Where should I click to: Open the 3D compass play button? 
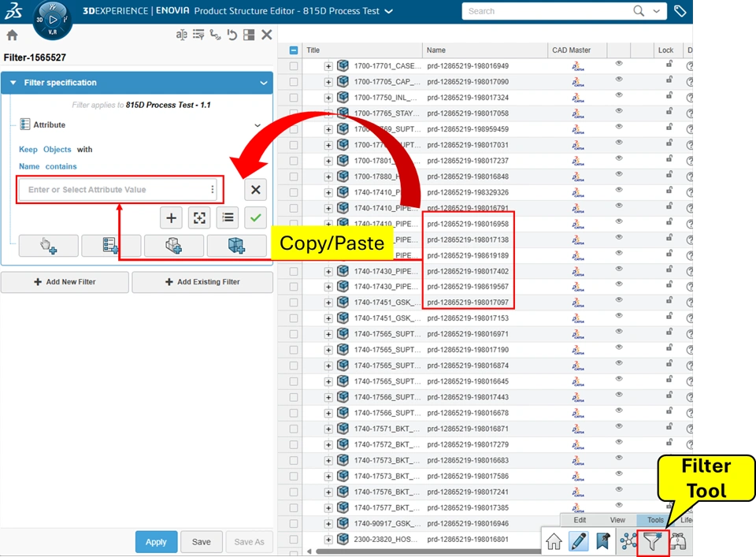53,20
